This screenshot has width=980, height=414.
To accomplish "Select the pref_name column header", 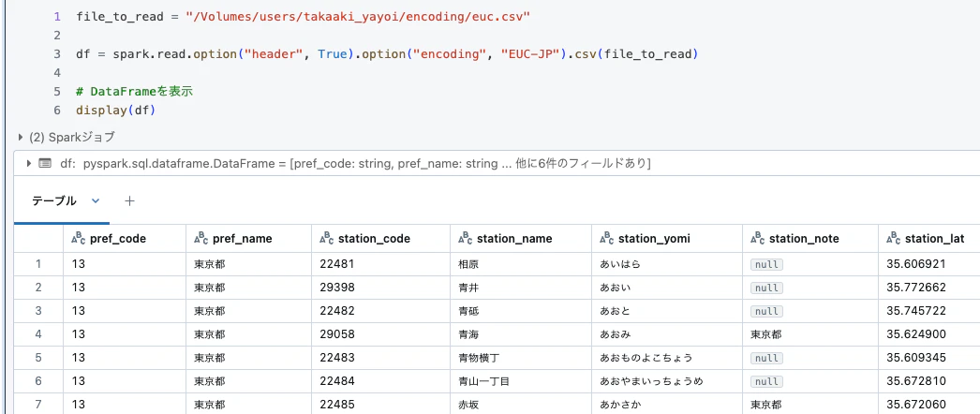I will [x=249, y=239].
